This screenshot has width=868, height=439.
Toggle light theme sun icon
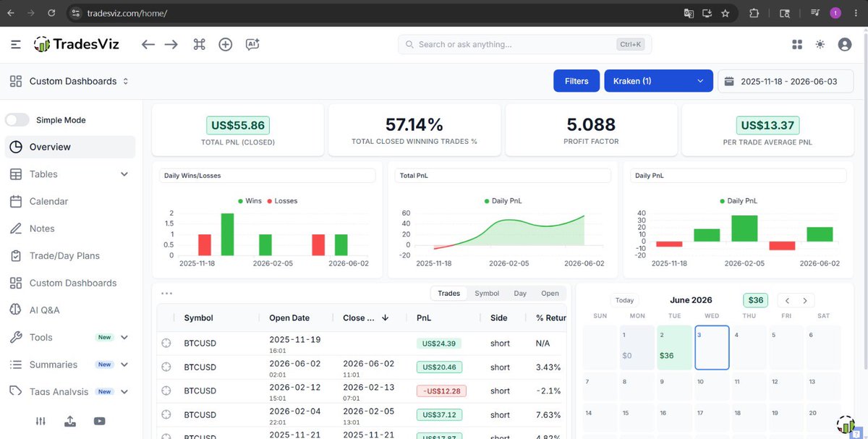(x=820, y=44)
